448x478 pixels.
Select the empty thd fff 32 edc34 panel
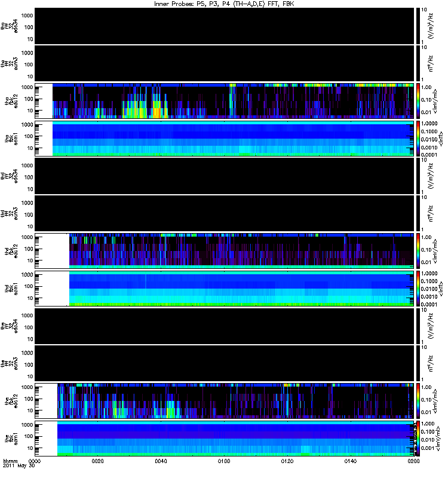click(224, 176)
